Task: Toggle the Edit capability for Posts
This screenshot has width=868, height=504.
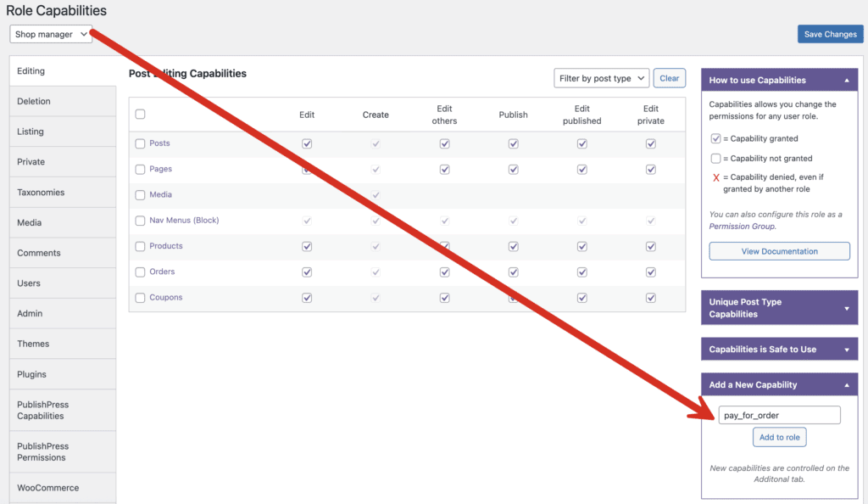Action: click(x=307, y=143)
